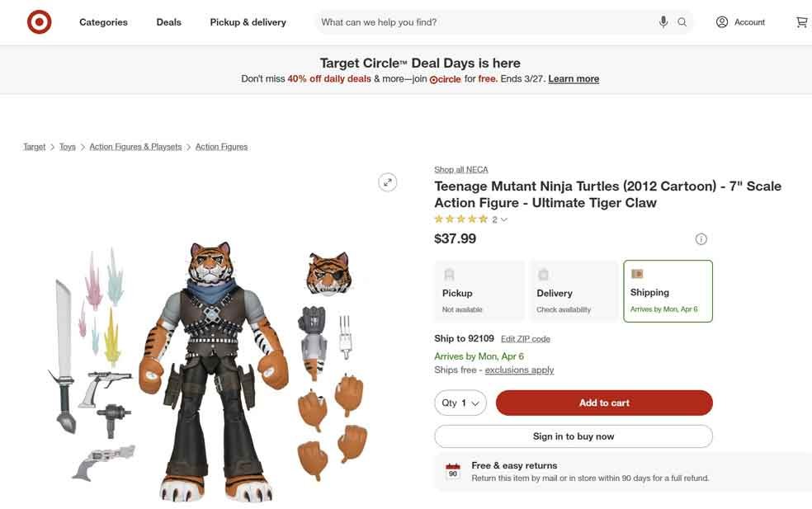Open the shopping cart icon
The height and width of the screenshot is (509, 812).
[x=800, y=21]
